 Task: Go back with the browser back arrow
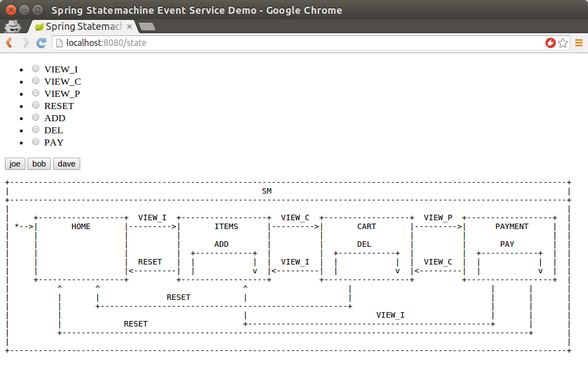(x=9, y=43)
